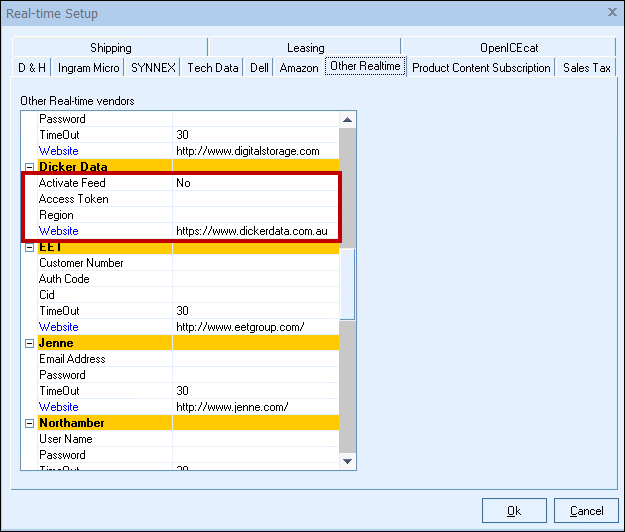The width and height of the screenshot is (625, 532).
Task: Select the Other Realtime tab
Action: 365,66
